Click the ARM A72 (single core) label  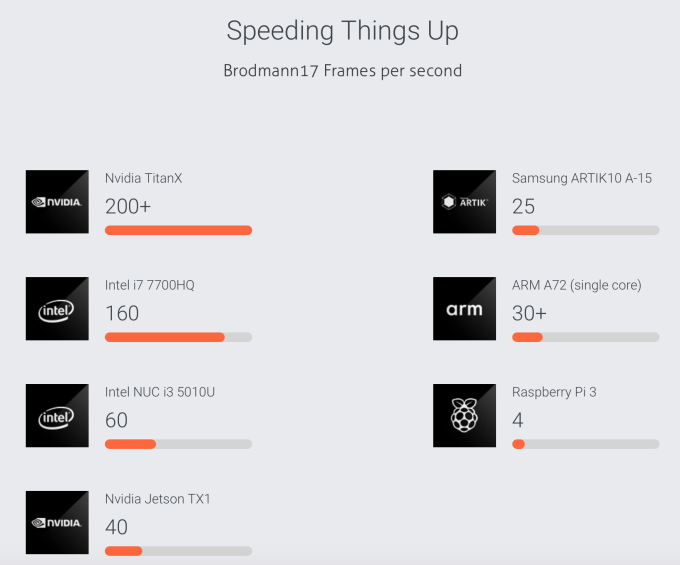point(577,285)
